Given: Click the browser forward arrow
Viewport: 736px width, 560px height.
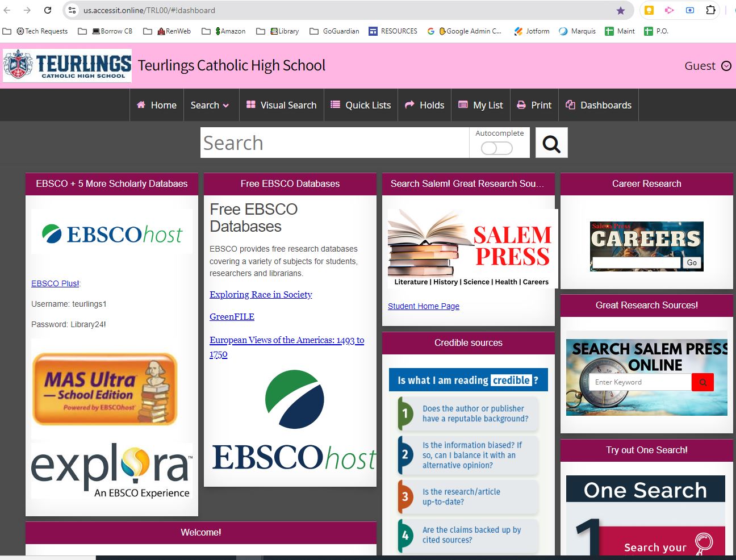Looking at the screenshot, I should [x=27, y=10].
